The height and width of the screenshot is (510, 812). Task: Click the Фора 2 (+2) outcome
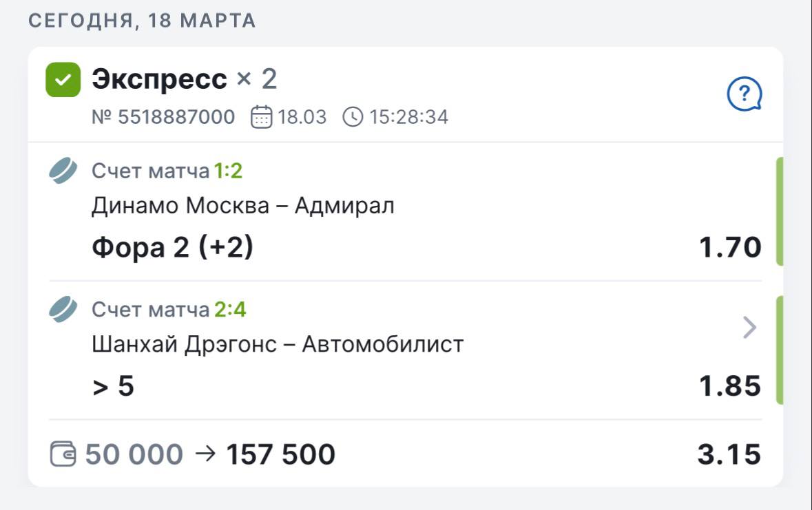[x=172, y=247]
